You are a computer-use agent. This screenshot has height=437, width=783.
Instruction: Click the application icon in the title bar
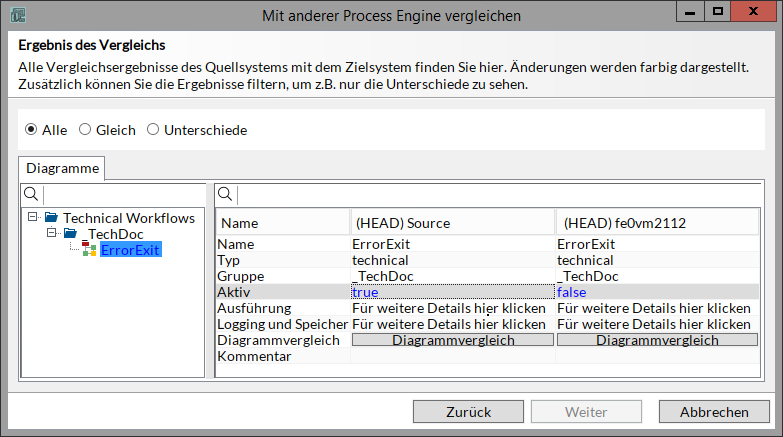pyautogui.click(x=18, y=15)
